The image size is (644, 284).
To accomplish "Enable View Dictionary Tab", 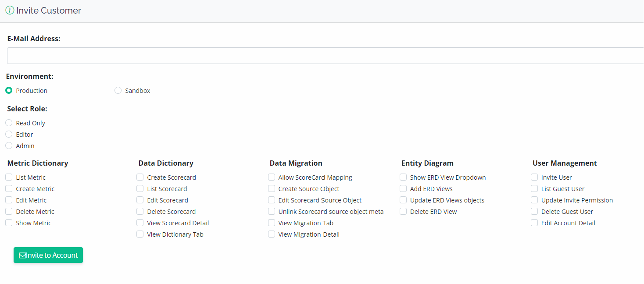I will tap(140, 234).
